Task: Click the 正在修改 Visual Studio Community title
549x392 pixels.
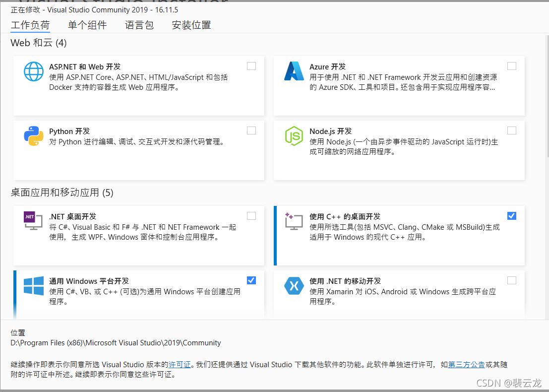Action: pyautogui.click(x=94, y=10)
